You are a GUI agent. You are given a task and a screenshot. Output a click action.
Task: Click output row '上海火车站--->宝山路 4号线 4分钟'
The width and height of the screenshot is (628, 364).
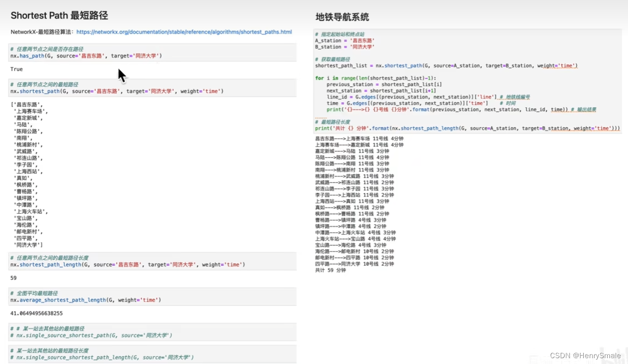[x=355, y=239]
